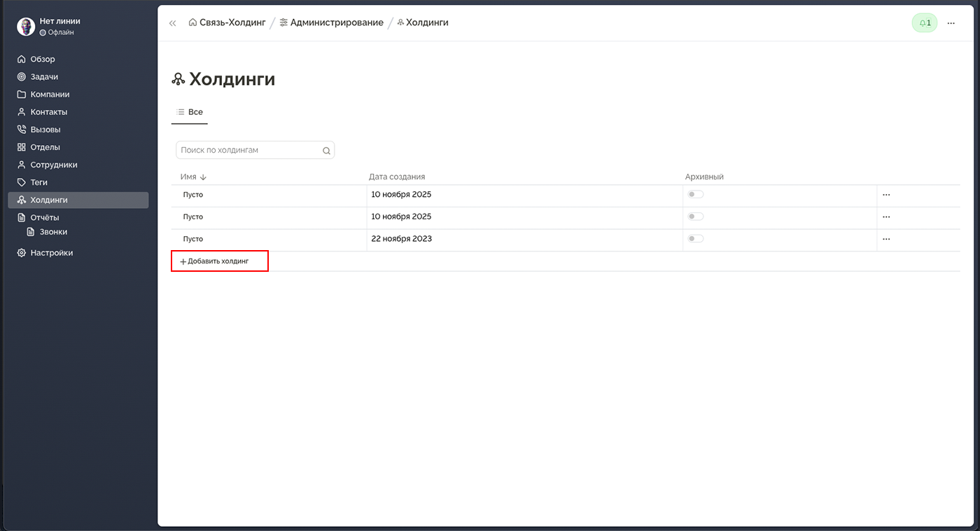
Task: Click the search magnifier icon
Action: 326,151
